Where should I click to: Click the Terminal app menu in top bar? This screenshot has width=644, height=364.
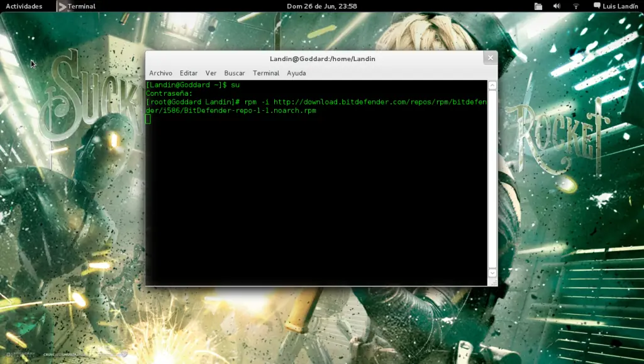click(76, 6)
